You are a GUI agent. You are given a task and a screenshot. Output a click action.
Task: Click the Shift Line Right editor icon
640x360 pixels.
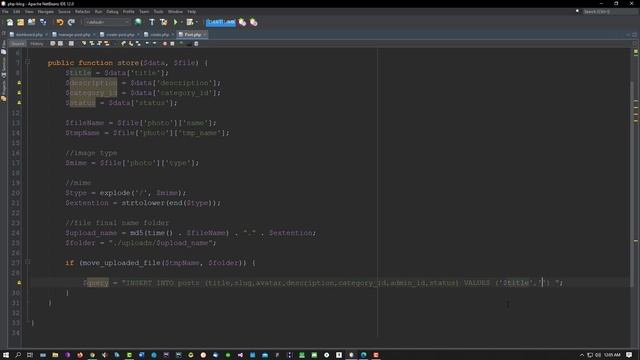(154, 44)
